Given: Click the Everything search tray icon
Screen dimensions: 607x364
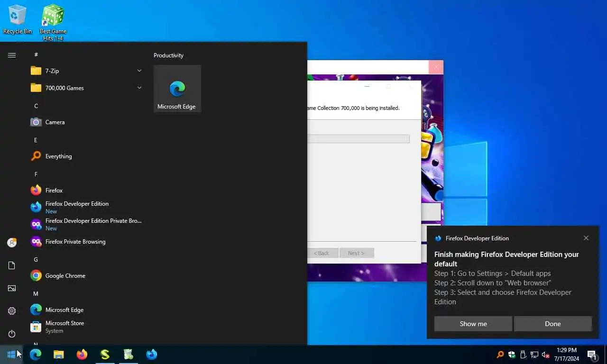Looking at the screenshot, I should (x=500, y=355).
